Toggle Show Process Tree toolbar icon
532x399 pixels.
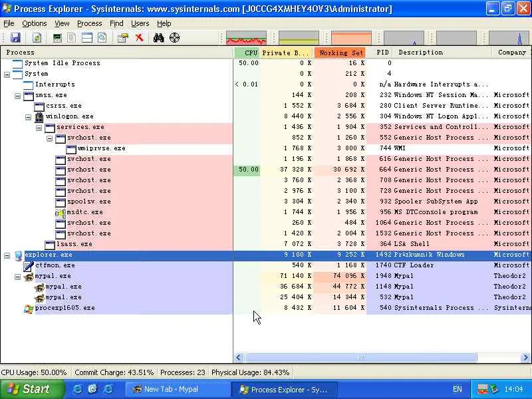coord(72,38)
